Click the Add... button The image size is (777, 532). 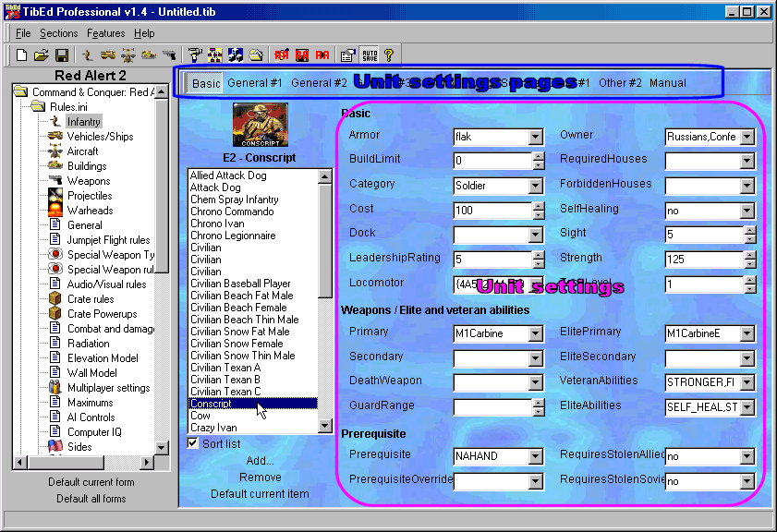[x=261, y=460]
